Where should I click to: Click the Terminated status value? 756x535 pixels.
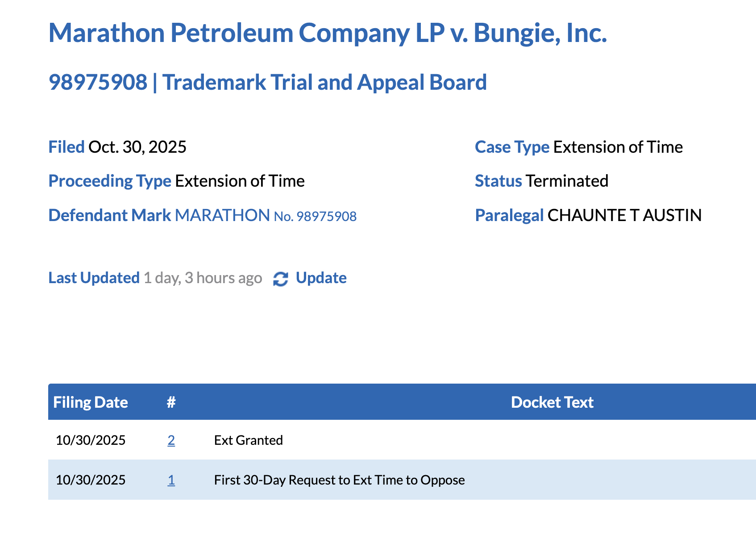point(567,181)
